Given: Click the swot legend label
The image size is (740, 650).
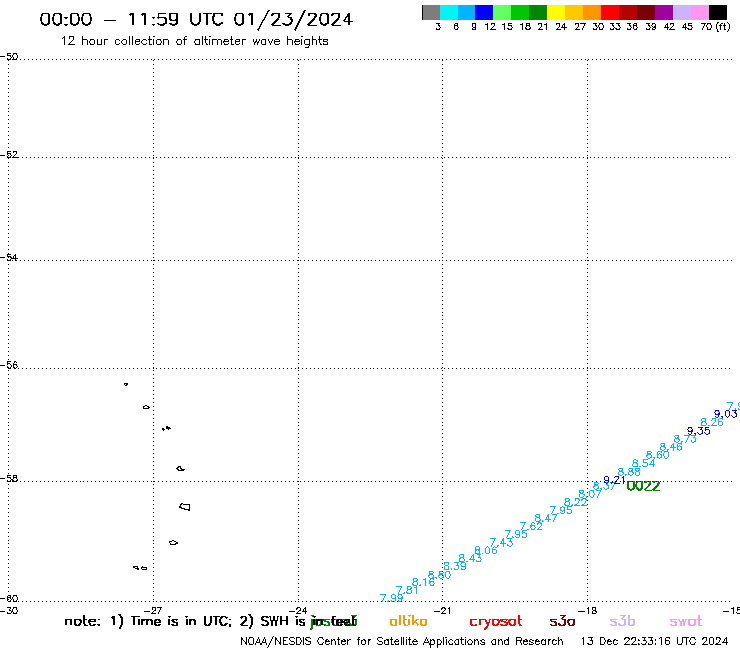Looking at the screenshot, I should pos(686,622).
